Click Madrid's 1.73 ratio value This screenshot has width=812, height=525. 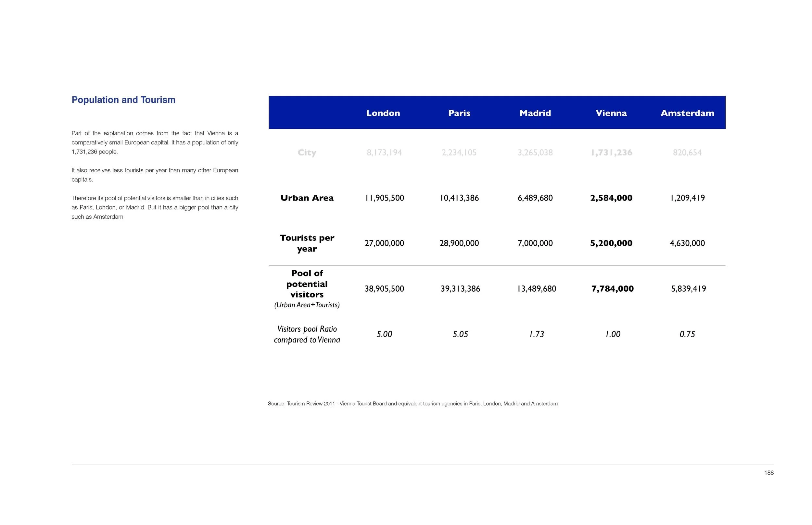click(536, 334)
